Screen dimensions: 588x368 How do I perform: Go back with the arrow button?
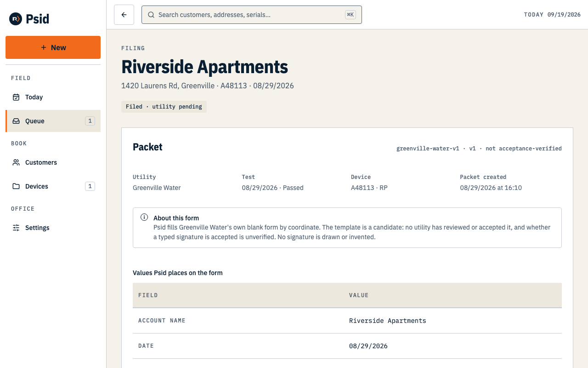(x=124, y=15)
